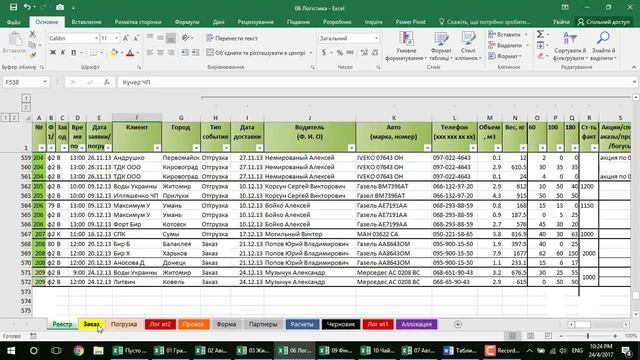Toggle align text left
The height and width of the screenshot is (360, 640).
point(150,53)
